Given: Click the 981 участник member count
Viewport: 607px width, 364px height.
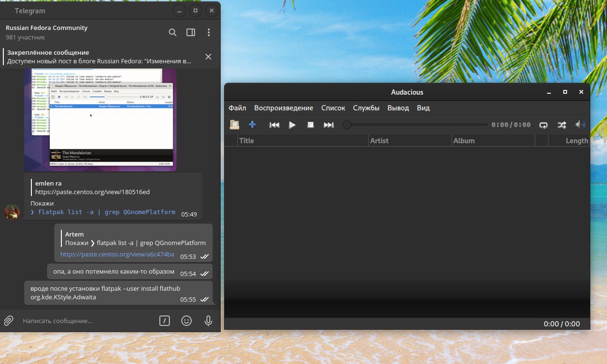Looking at the screenshot, I should coord(25,37).
